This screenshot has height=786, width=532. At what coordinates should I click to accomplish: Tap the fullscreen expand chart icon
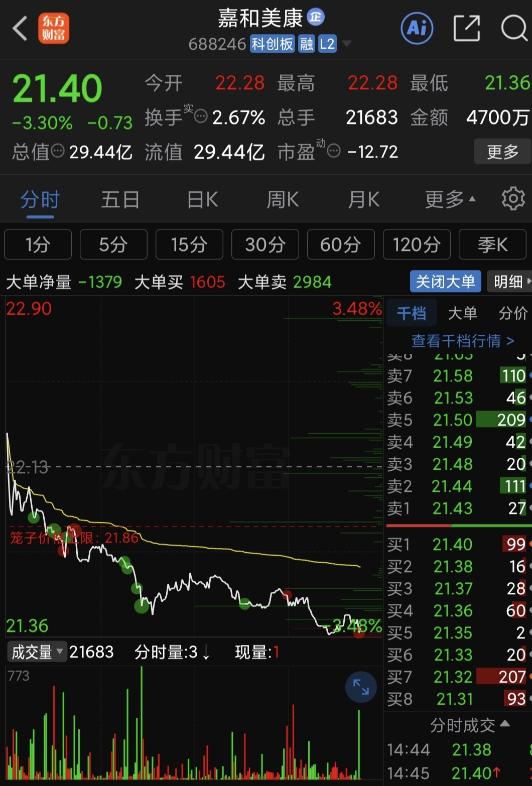point(361,687)
